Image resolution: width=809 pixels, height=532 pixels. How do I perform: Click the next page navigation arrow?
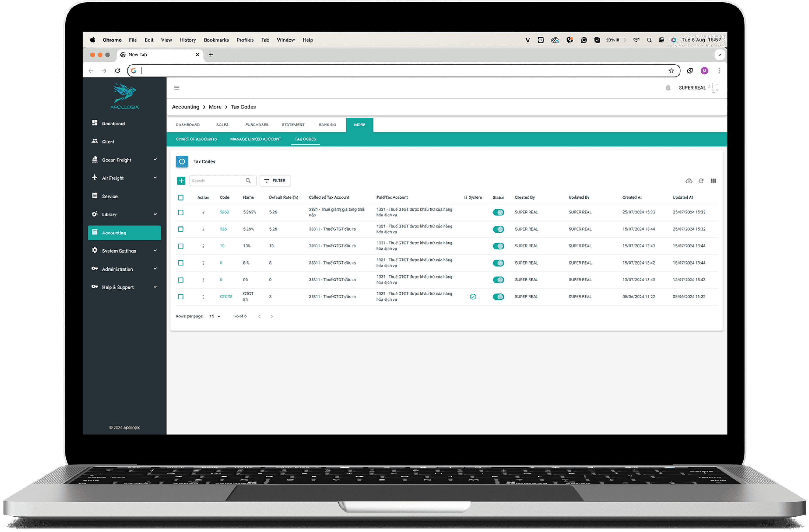(273, 316)
